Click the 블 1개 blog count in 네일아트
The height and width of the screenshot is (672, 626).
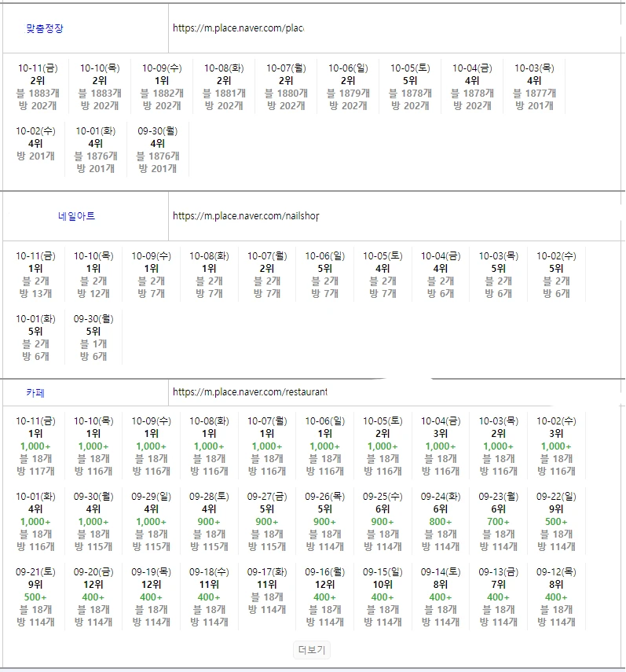click(93, 344)
